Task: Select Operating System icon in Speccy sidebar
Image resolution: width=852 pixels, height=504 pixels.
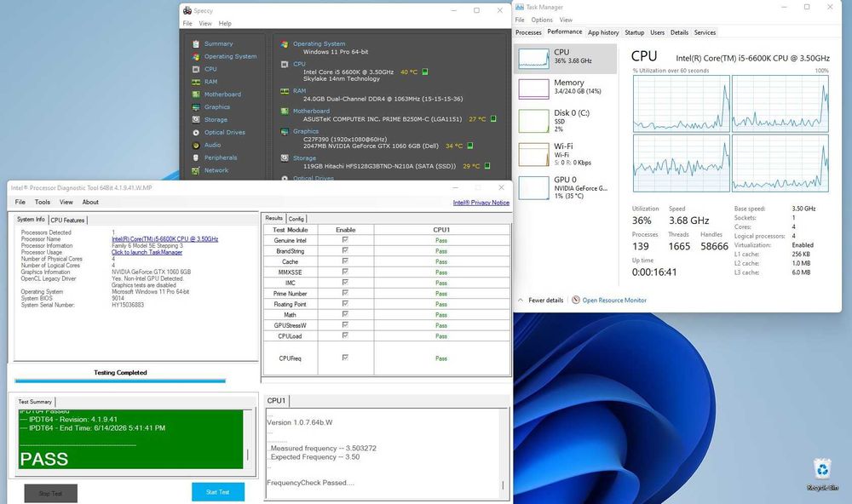Action: (196, 56)
